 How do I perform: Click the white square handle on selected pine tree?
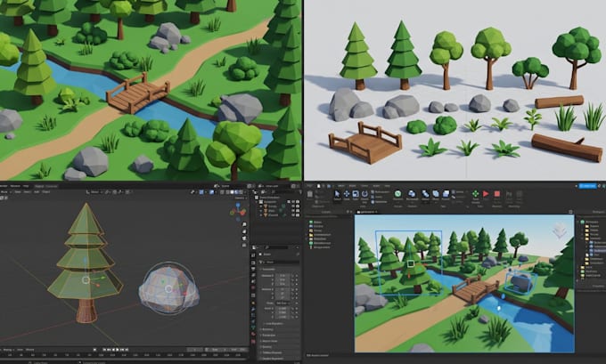[x=411, y=263]
